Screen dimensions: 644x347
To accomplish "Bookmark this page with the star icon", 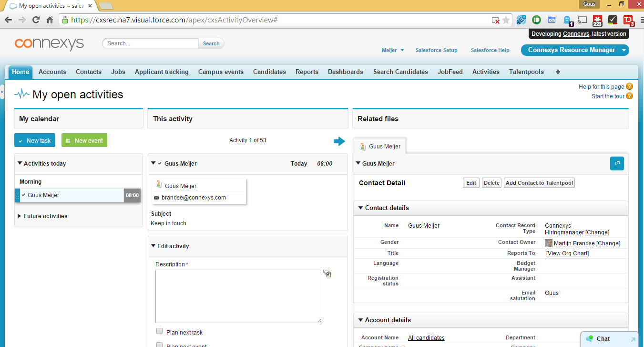I will [506, 20].
